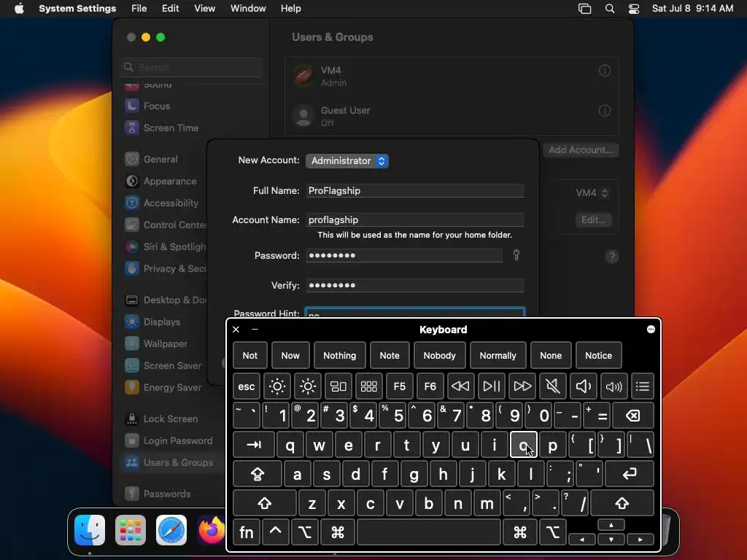Screen dimensions: 747x560
Task: Open the keyboard panel options menu
Action: coord(651,330)
